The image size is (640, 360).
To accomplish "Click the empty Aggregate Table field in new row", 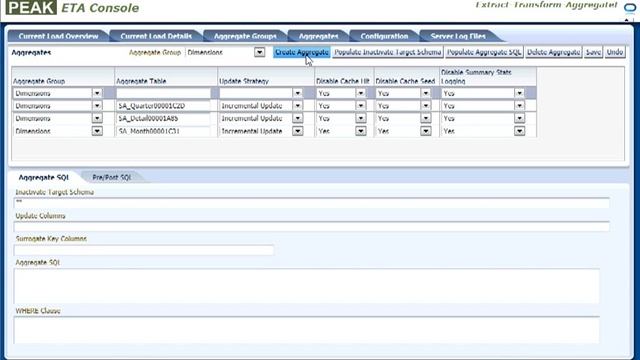I will (x=163, y=93).
